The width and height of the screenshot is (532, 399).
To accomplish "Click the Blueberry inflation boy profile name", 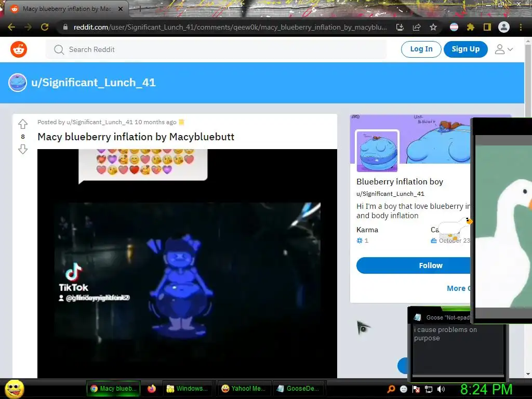I will pyautogui.click(x=400, y=181).
